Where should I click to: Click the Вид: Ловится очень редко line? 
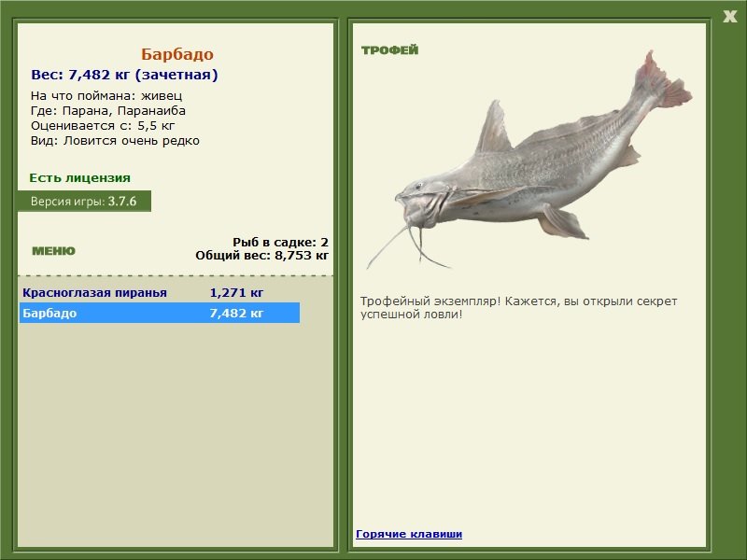(115, 141)
